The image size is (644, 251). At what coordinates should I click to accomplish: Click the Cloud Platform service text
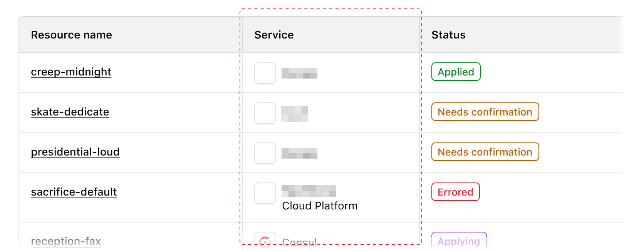click(320, 206)
